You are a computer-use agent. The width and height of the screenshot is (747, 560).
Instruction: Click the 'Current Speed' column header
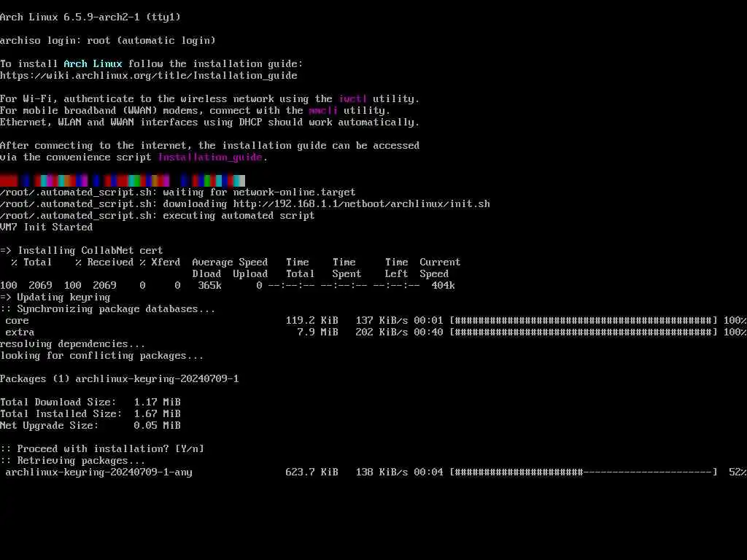440,268
